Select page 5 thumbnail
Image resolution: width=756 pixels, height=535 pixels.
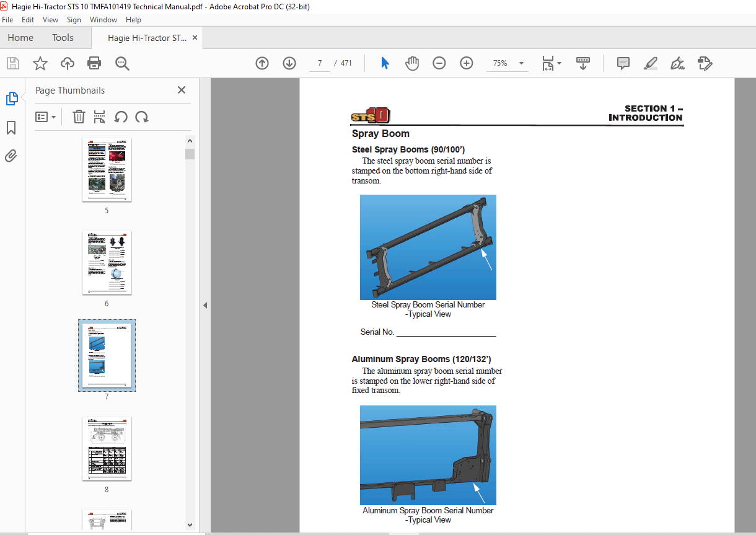(107, 170)
